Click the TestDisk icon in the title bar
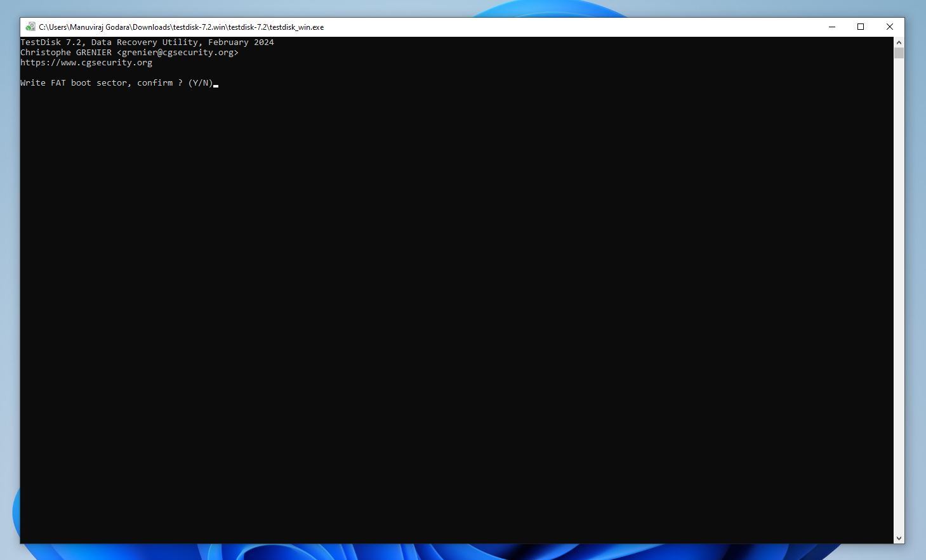This screenshot has width=926, height=560. click(29, 27)
